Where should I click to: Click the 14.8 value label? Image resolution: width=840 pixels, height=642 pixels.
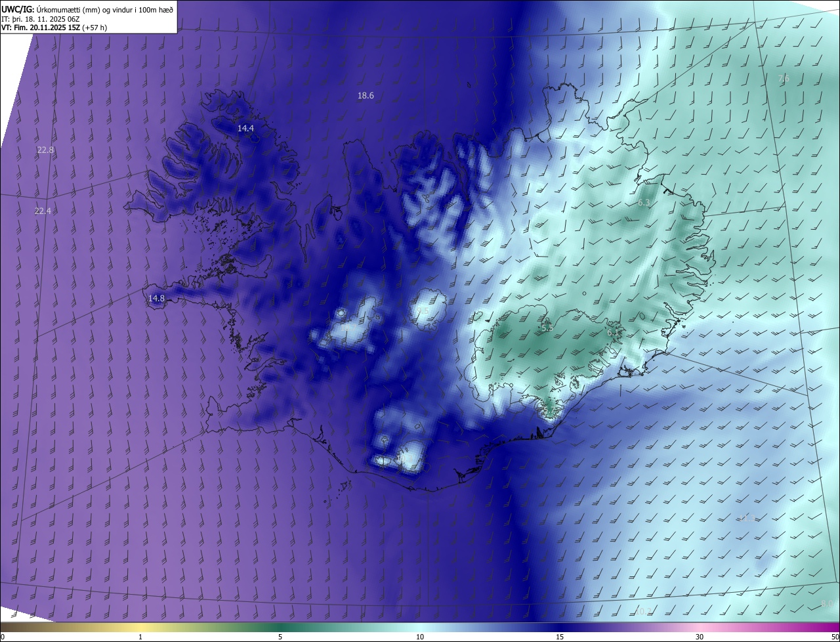(156, 299)
